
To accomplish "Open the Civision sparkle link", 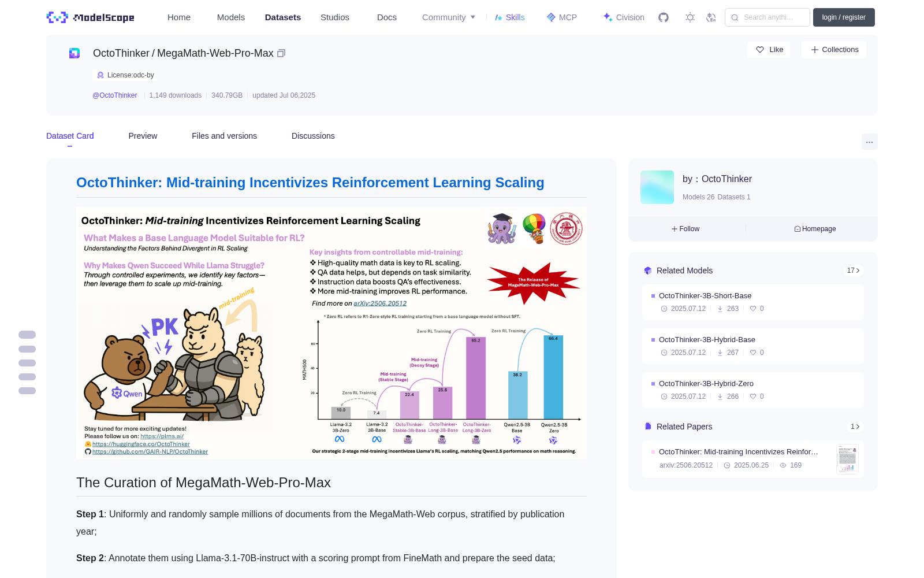I will tap(624, 17).
